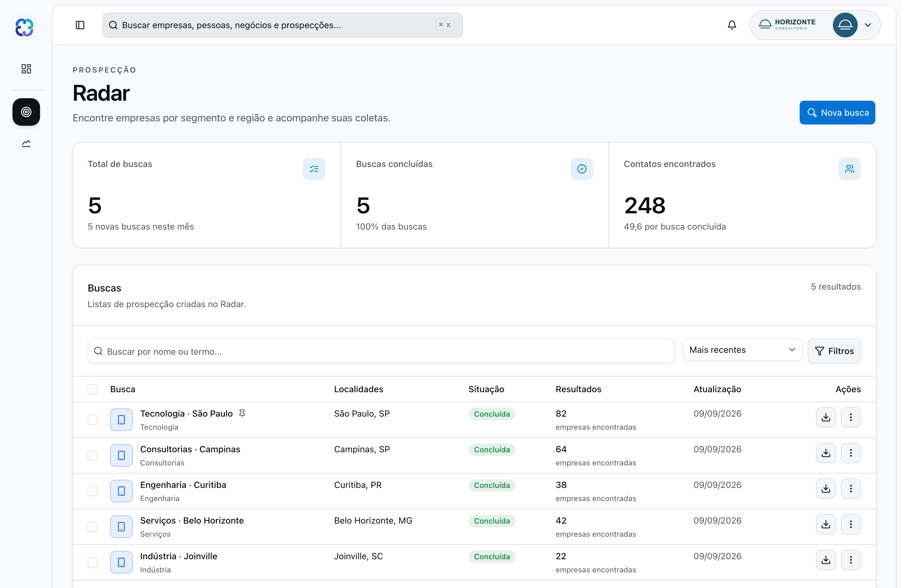
Task: Open the notifications bell
Action: (732, 25)
